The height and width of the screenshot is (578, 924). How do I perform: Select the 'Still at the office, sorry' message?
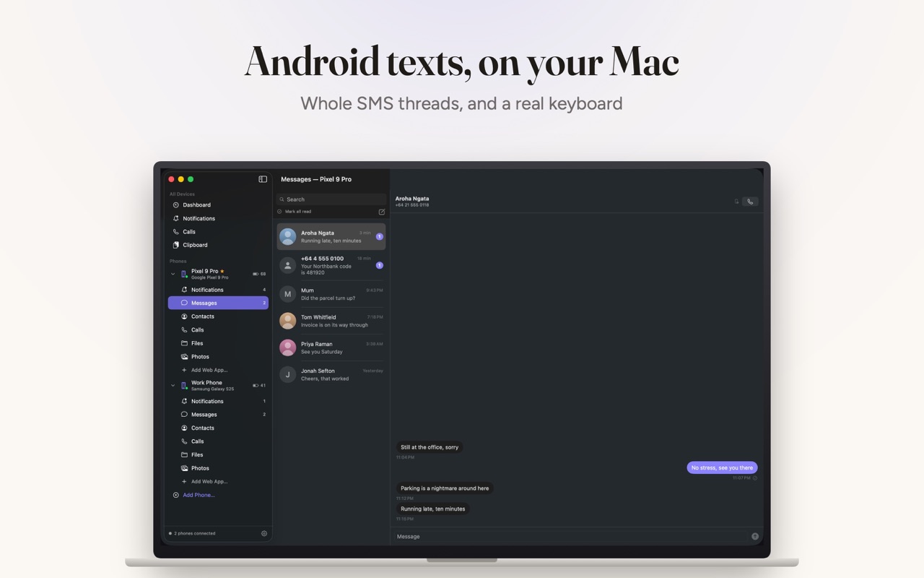coord(430,447)
